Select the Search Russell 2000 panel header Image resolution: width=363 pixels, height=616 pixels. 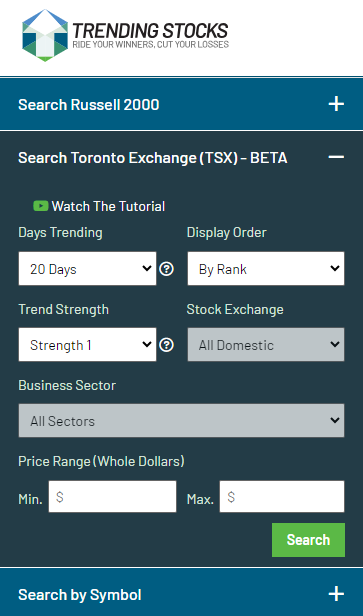[182, 104]
